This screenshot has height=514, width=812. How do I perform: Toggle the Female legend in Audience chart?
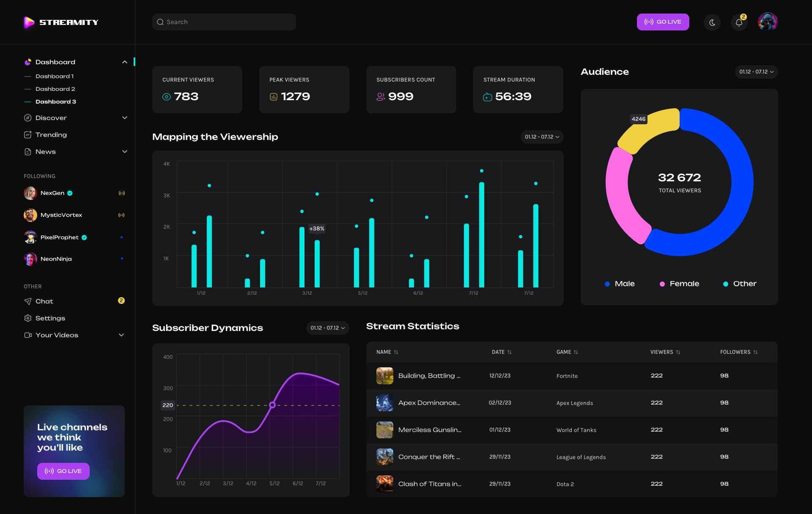[x=679, y=284]
